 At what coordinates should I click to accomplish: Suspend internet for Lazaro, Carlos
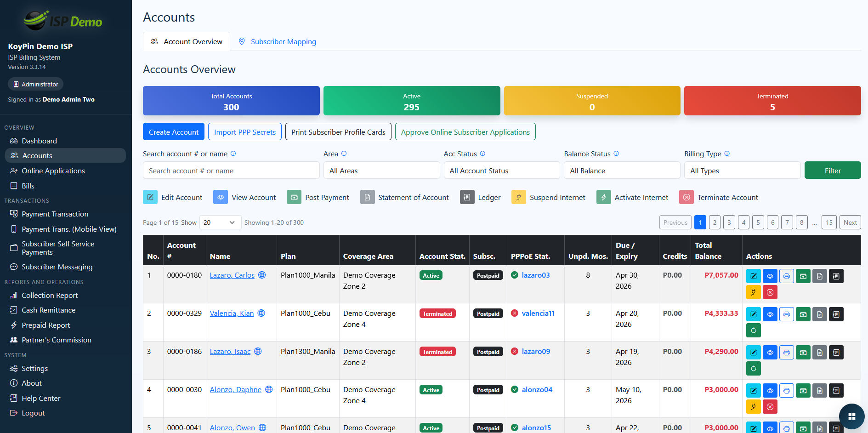[x=754, y=292]
